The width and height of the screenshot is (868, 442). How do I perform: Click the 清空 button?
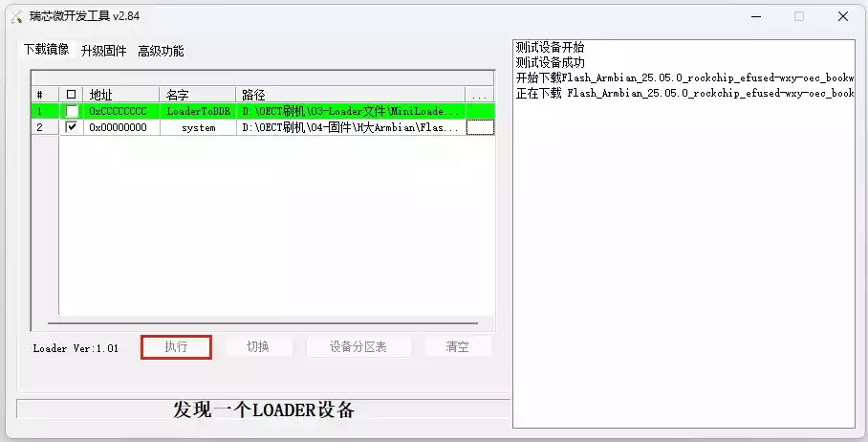[x=457, y=347]
